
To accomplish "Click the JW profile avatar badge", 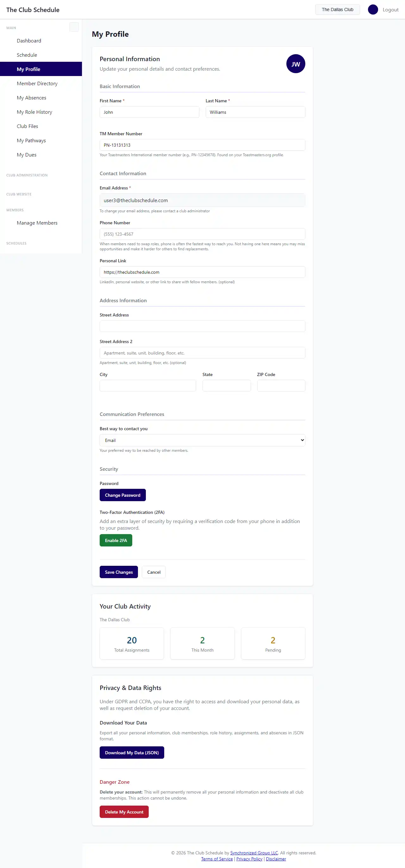I will 295,64.
